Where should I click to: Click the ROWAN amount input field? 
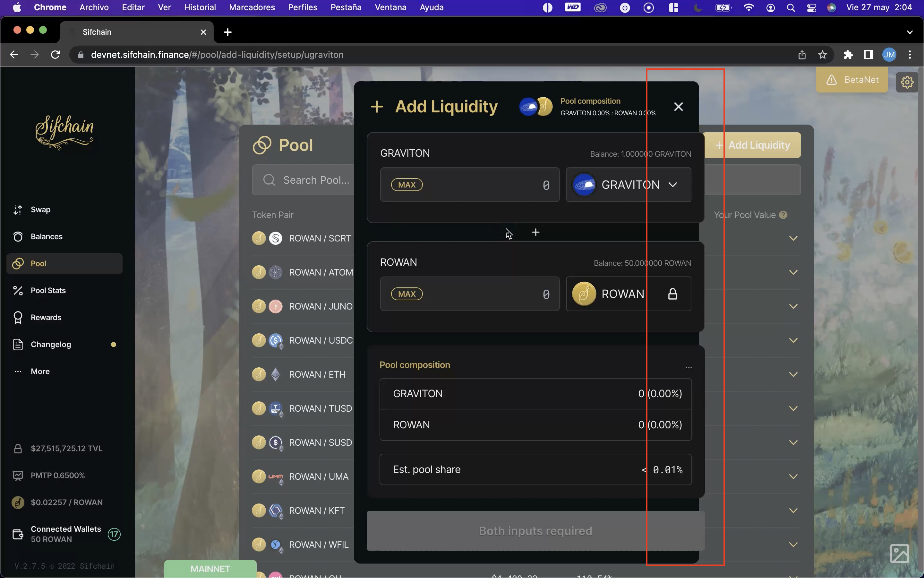click(470, 294)
